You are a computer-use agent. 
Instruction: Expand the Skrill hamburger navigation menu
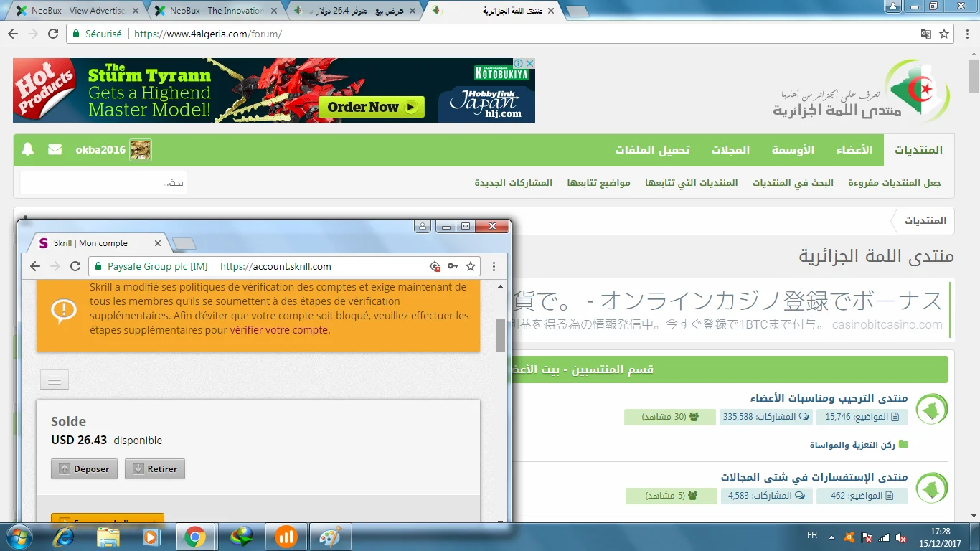coord(55,379)
